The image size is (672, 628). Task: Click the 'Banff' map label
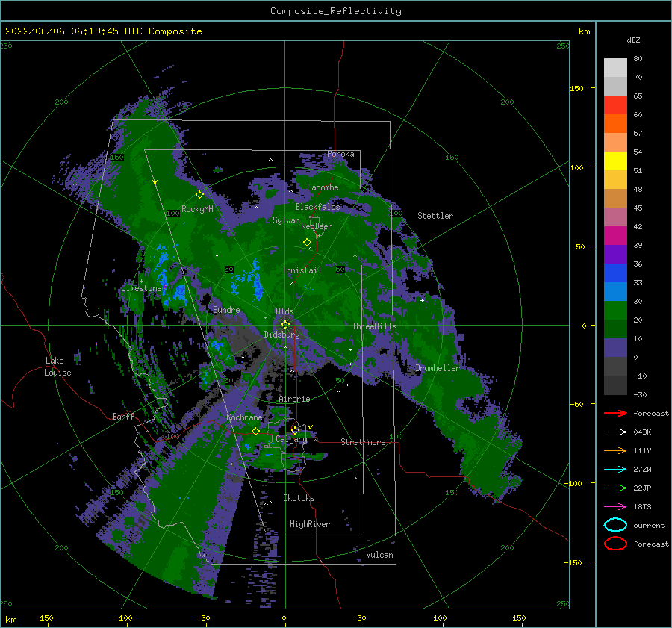(x=123, y=416)
